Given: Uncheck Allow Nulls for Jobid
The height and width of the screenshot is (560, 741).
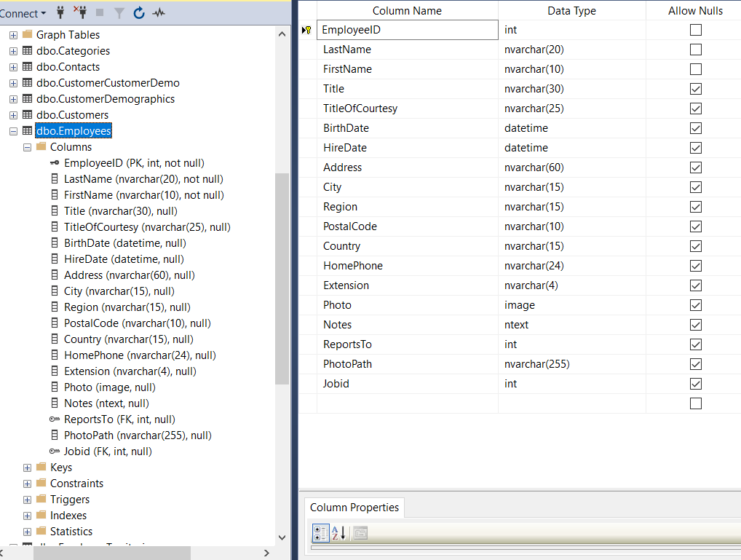Looking at the screenshot, I should tap(696, 384).
